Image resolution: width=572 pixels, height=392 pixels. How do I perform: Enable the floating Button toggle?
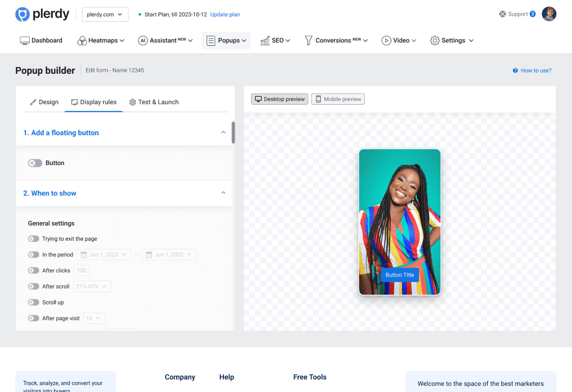35,163
